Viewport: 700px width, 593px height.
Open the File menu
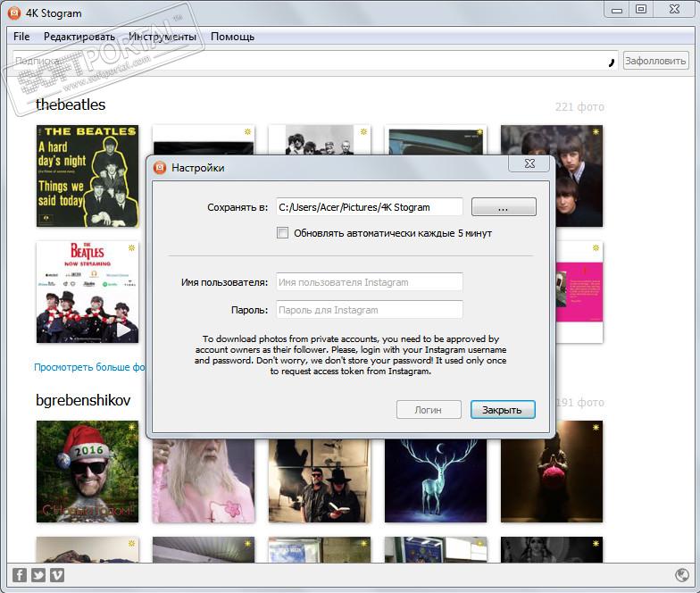coord(21,37)
